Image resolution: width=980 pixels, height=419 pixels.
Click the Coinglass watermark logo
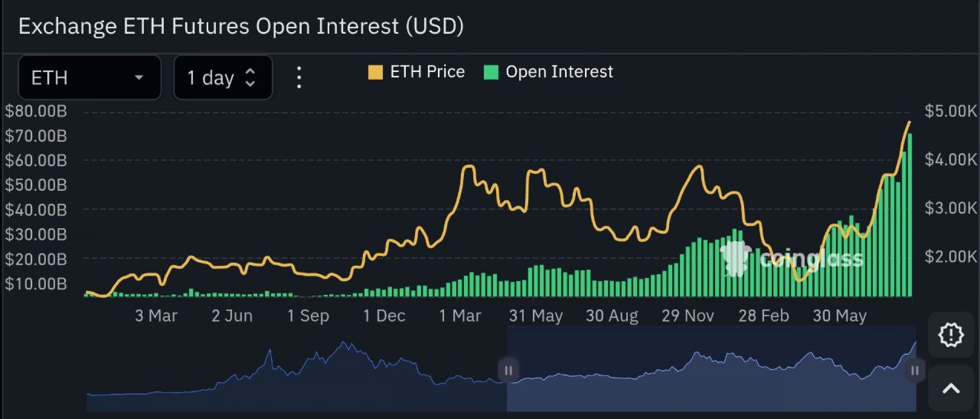(791, 258)
